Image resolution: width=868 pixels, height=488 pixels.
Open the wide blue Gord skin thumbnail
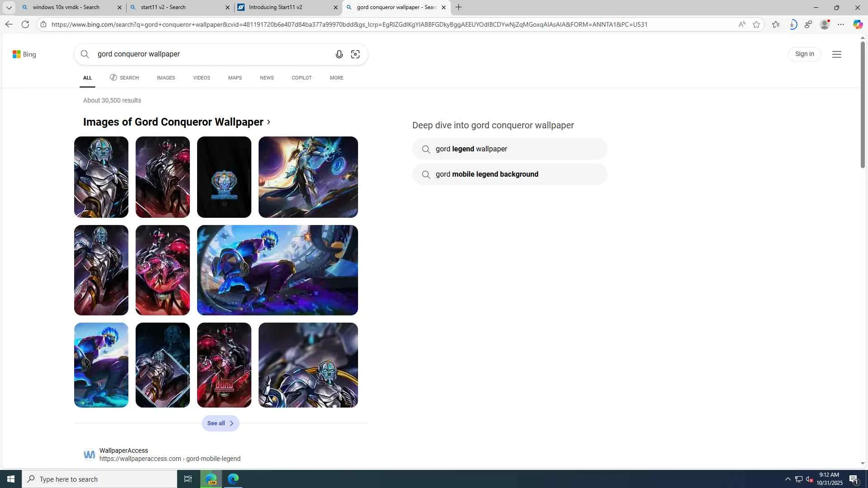pos(277,270)
